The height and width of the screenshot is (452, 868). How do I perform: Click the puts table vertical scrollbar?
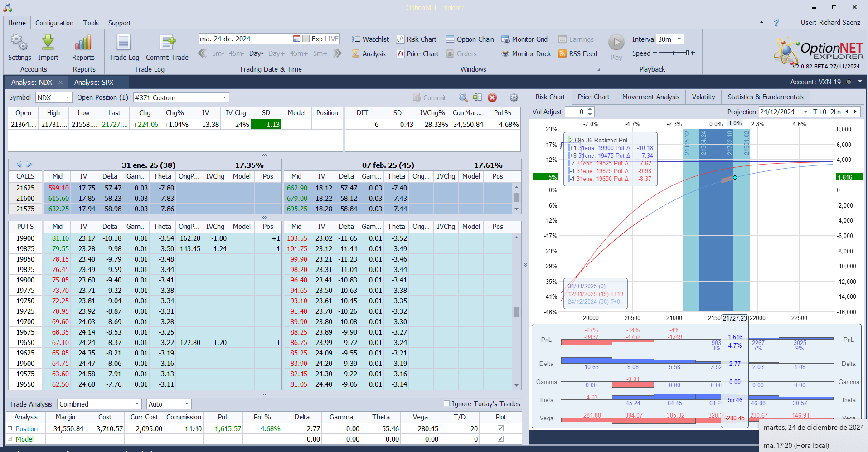tap(516, 311)
